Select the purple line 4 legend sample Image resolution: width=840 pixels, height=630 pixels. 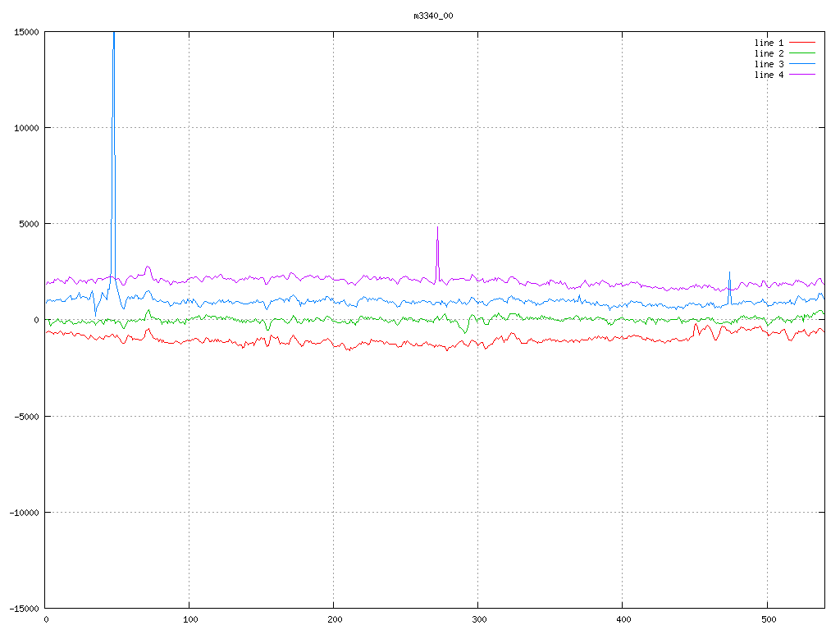pos(802,75)
